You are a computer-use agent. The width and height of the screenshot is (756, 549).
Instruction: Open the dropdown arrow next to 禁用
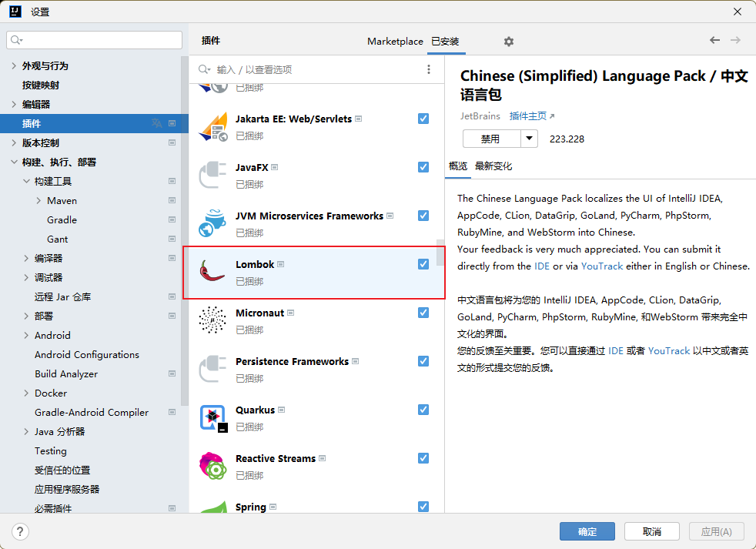(529, 139)
